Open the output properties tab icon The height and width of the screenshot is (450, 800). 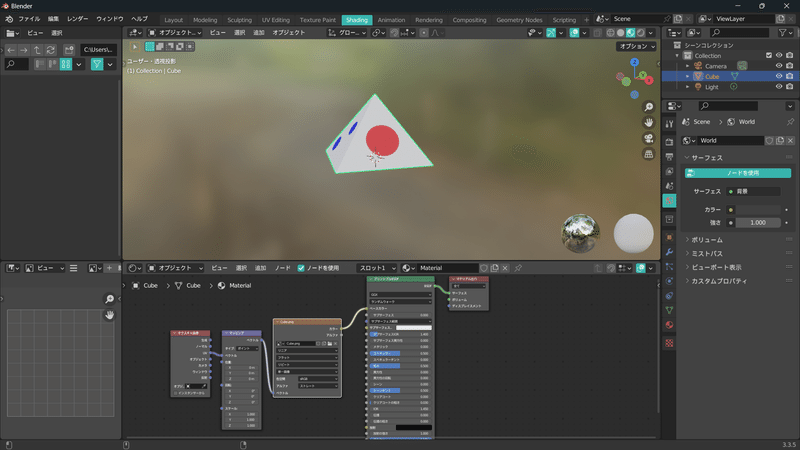click(669, 157)
